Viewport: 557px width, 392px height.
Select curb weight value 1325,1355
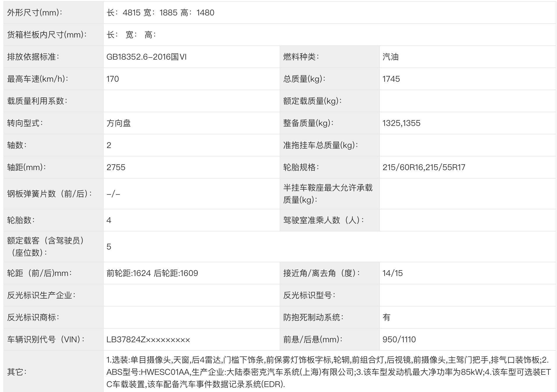coord(401,123)
